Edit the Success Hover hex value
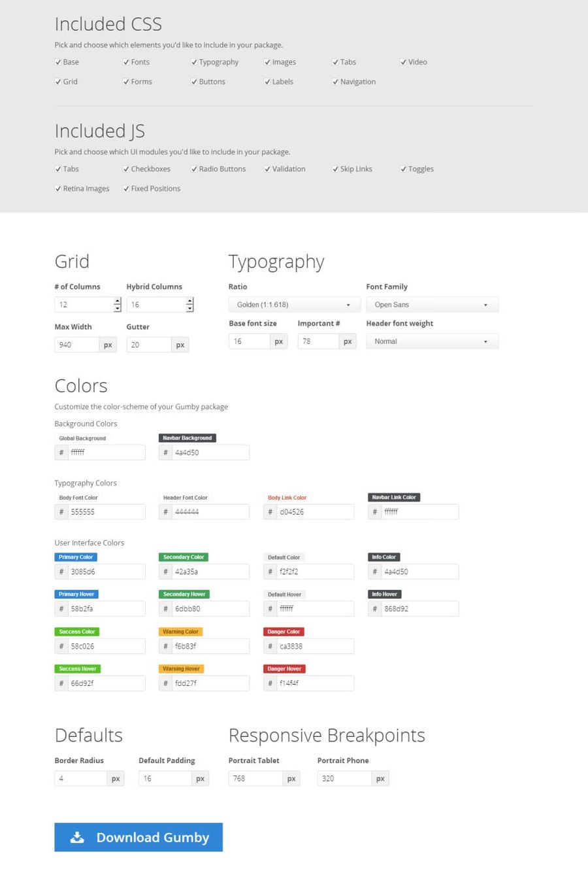The height and width of the screenshot is (869, 588). (106, 683)
